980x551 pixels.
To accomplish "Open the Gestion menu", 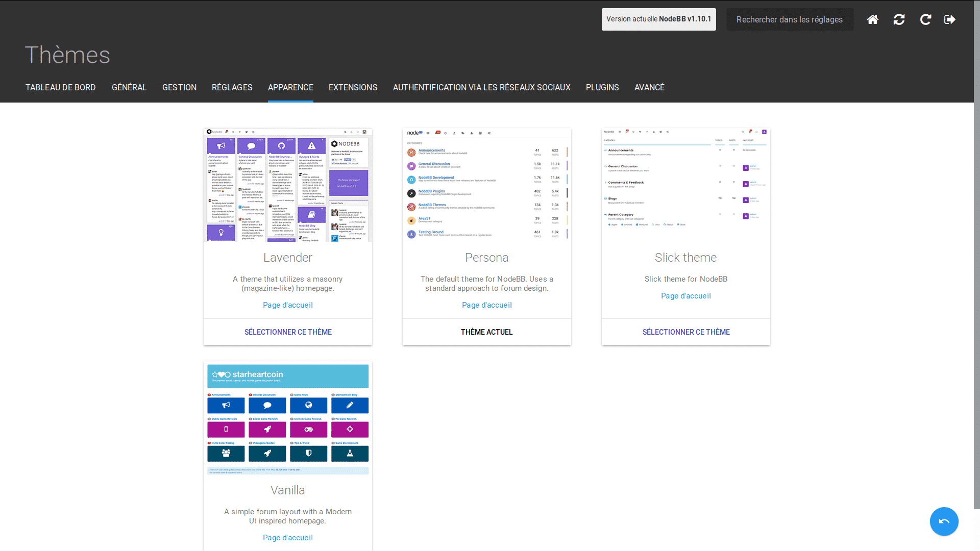I will click(179, 87).
